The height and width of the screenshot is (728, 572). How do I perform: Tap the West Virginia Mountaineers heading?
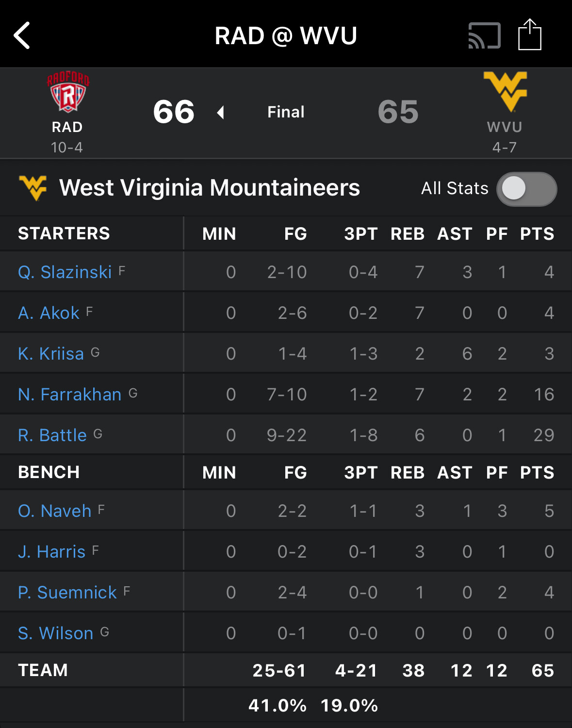(x=210, y=188)
